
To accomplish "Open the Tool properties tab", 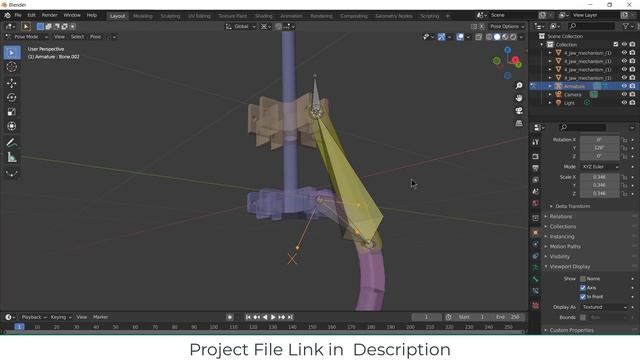I will (536, 142).
